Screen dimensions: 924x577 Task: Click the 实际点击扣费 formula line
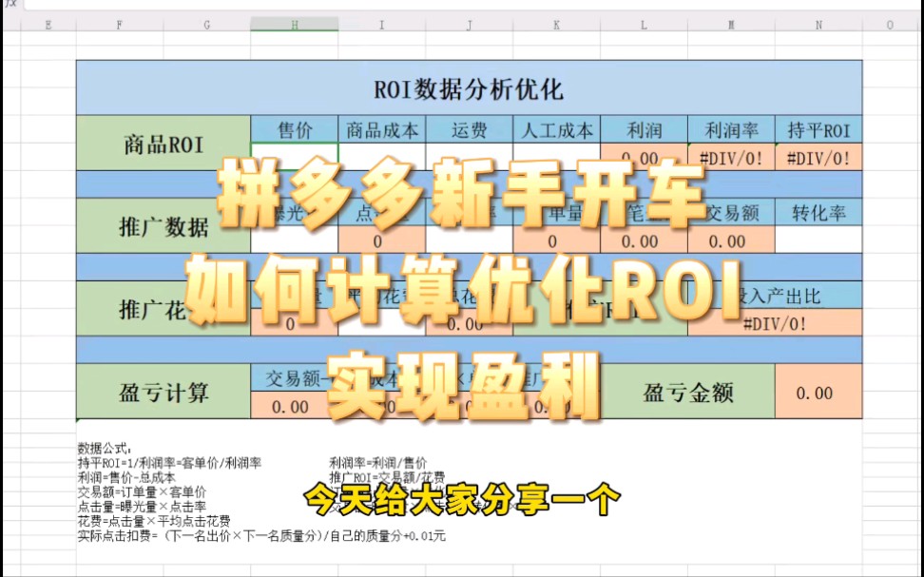pos(261,536)
